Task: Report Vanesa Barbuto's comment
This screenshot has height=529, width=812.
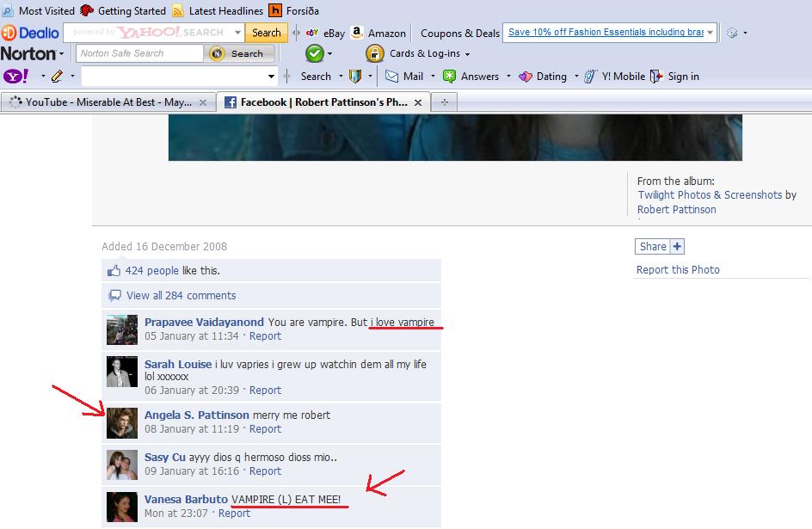Action: [234, 513]
